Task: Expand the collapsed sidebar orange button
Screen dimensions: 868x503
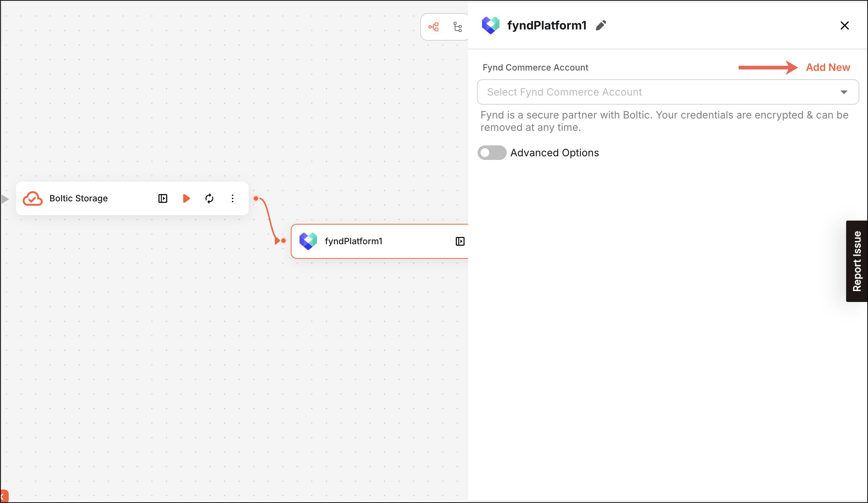Action: point(4,496)
